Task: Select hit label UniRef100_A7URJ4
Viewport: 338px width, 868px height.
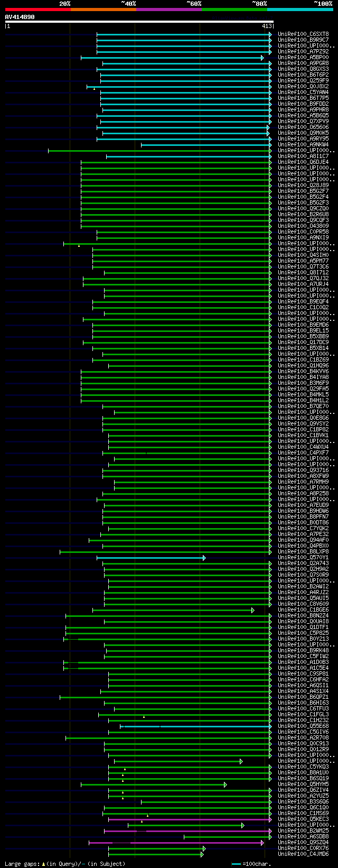Action: tap(303, 284)
